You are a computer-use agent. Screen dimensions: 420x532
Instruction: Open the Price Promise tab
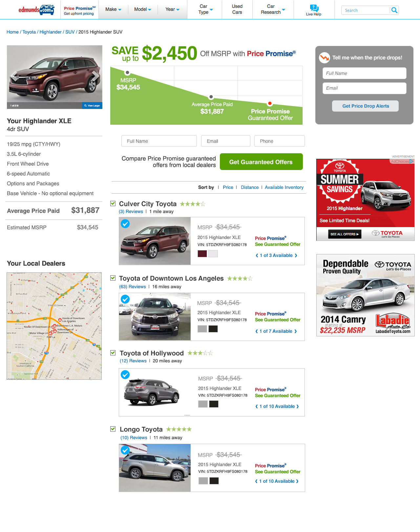coord(79,11)
